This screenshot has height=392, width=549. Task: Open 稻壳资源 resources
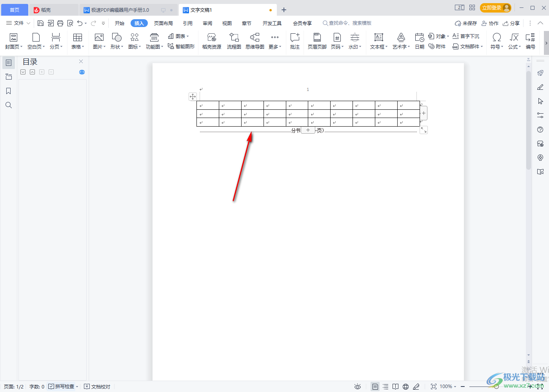coord(212,41)
